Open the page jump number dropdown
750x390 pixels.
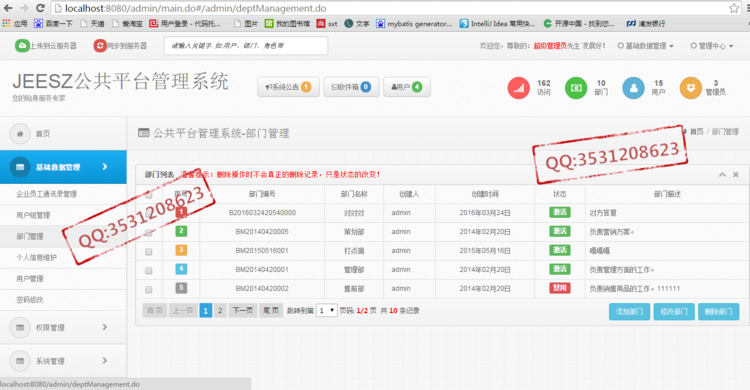click(327, 311)
